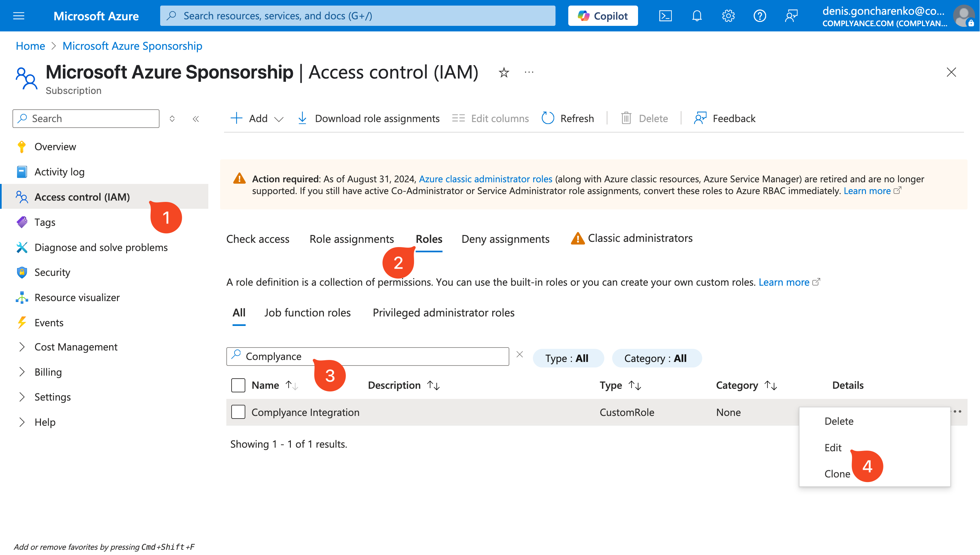The image size is (980, 555).
Task: Open the notifications bell
Action: [697, 16]
